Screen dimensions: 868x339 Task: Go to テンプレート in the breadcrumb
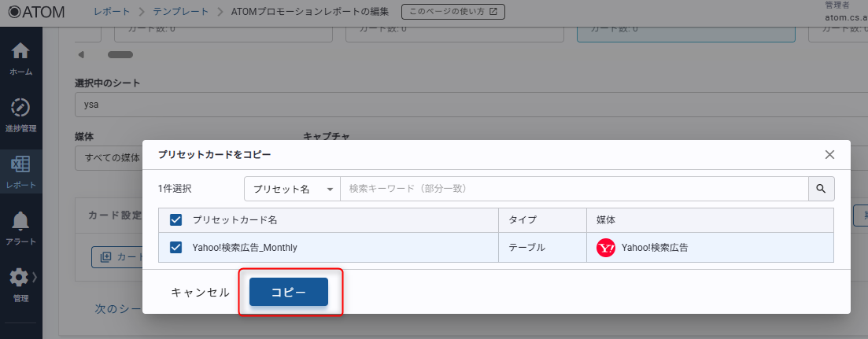click(x=181, y=12)
